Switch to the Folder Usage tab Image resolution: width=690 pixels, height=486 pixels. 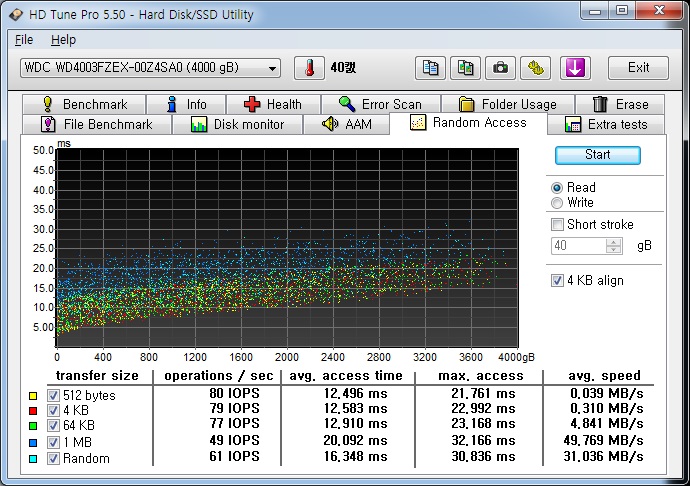click(x=508, y=104)
